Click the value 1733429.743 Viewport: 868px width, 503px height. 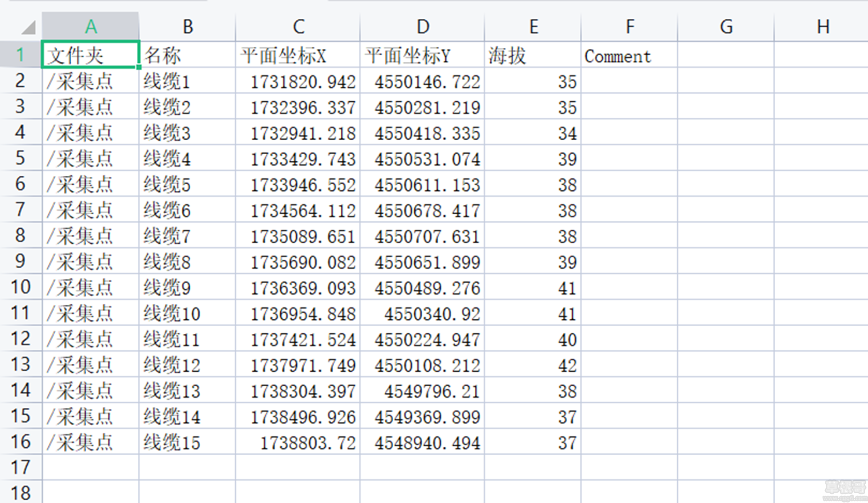click(303, 159)
